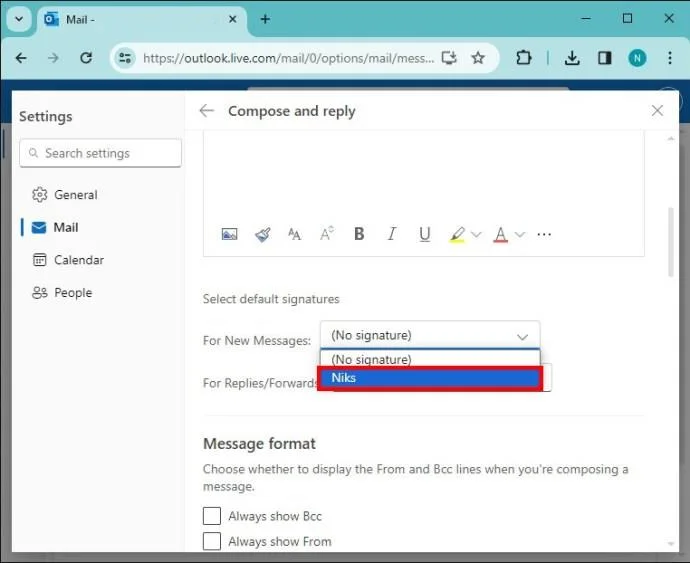Open the font size option
Screen dimensions: 690x563
click(294, 234)
